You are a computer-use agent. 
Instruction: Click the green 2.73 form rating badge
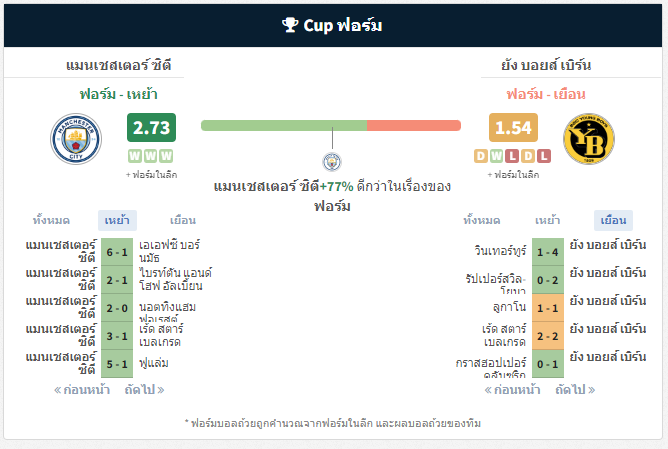[151, 127]
